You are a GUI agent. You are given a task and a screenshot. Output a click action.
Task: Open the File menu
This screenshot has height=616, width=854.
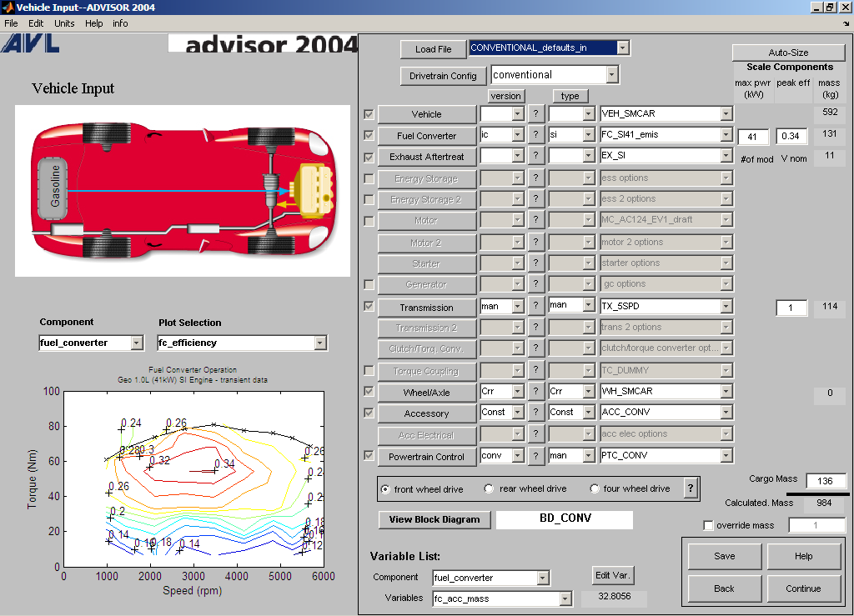pyautogui.click(x=11, y=23)
